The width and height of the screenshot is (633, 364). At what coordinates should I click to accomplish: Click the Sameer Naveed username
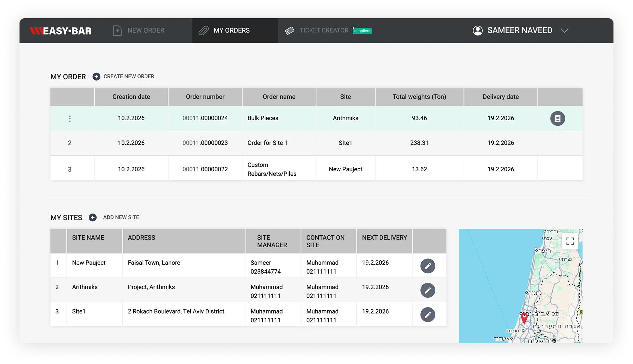point(520,31)
